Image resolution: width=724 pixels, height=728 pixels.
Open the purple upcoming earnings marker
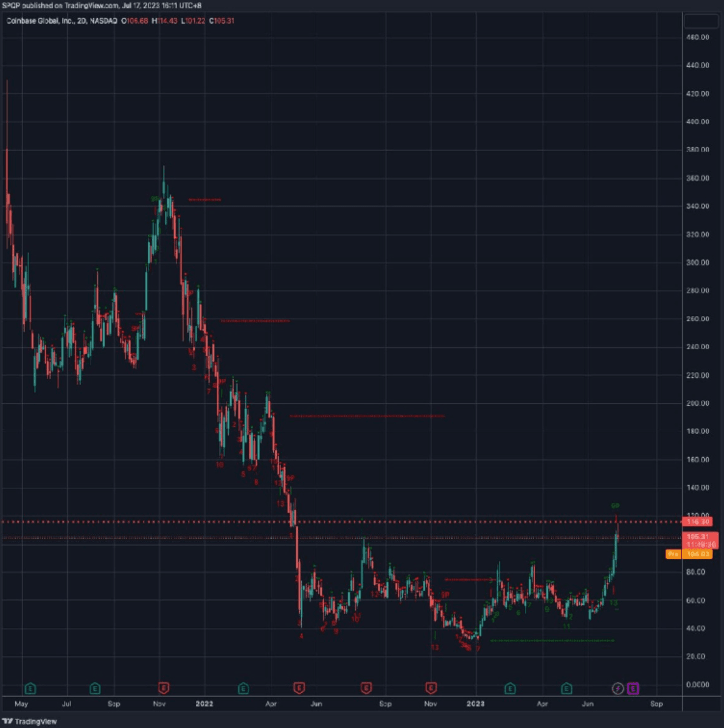pos(633,688)
